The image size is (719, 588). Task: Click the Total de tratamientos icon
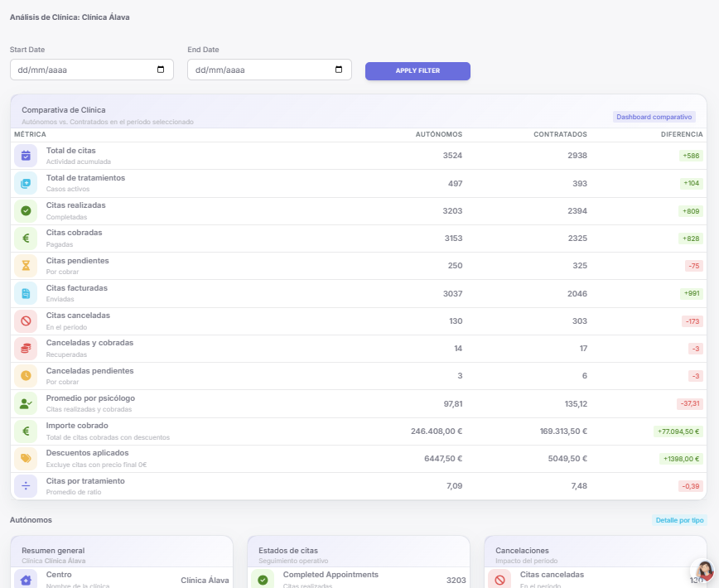26,183
